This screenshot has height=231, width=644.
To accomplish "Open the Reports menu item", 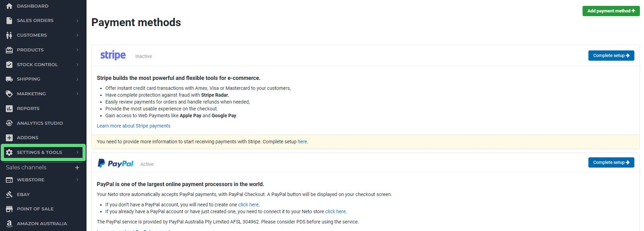I will click(28, 108).
